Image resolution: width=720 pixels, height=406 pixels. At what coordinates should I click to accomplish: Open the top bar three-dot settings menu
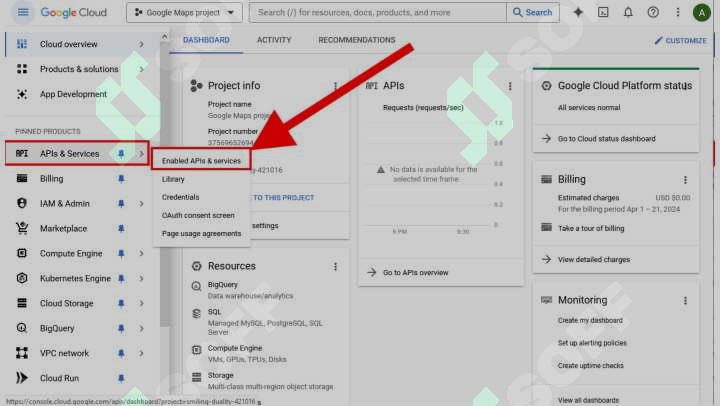coord(678,12)
